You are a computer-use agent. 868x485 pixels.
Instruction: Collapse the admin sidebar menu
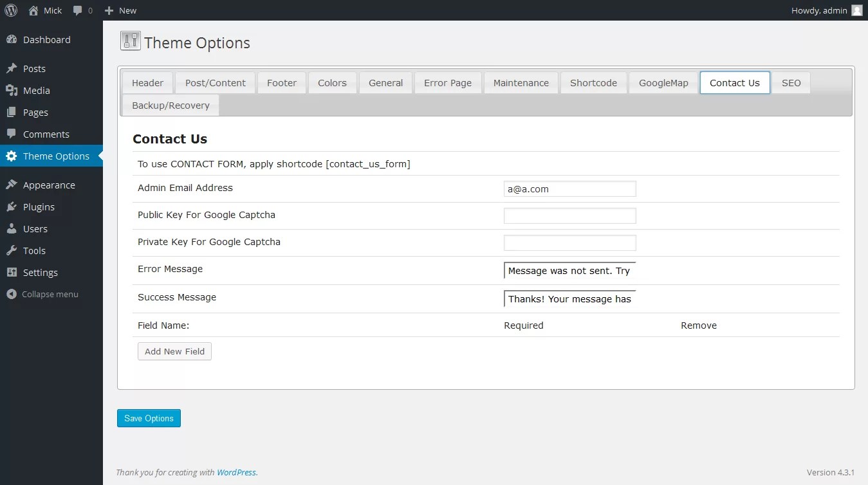pos(11,294)
